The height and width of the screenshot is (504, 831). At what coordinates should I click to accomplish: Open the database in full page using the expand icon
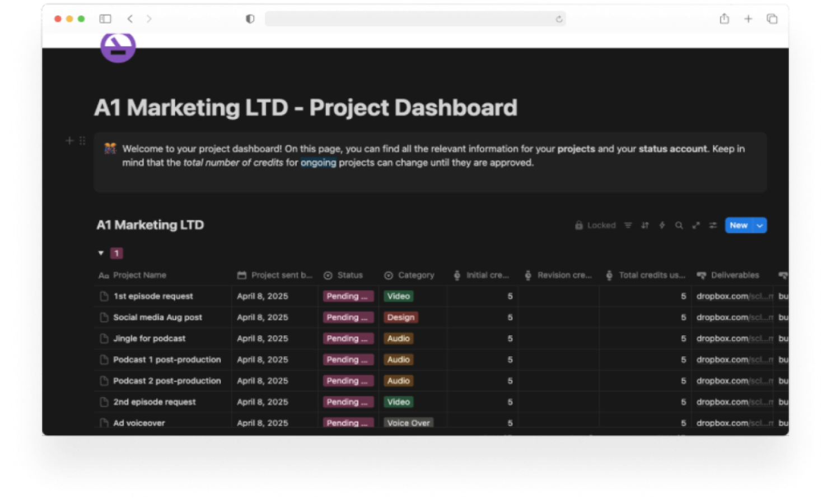(695, 225)
